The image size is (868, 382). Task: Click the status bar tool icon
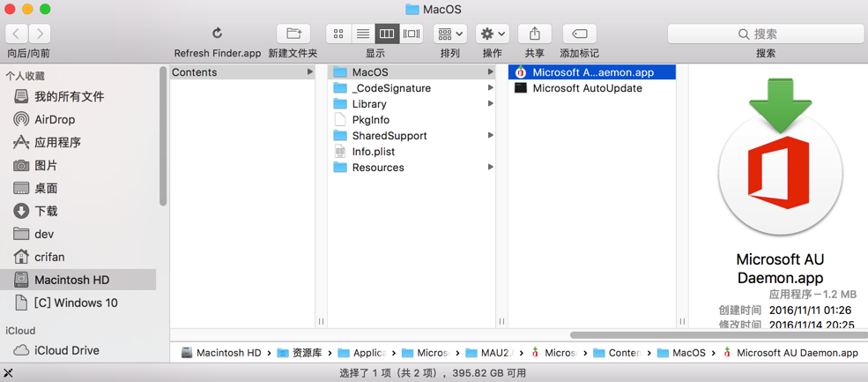(x=8, y=373)
